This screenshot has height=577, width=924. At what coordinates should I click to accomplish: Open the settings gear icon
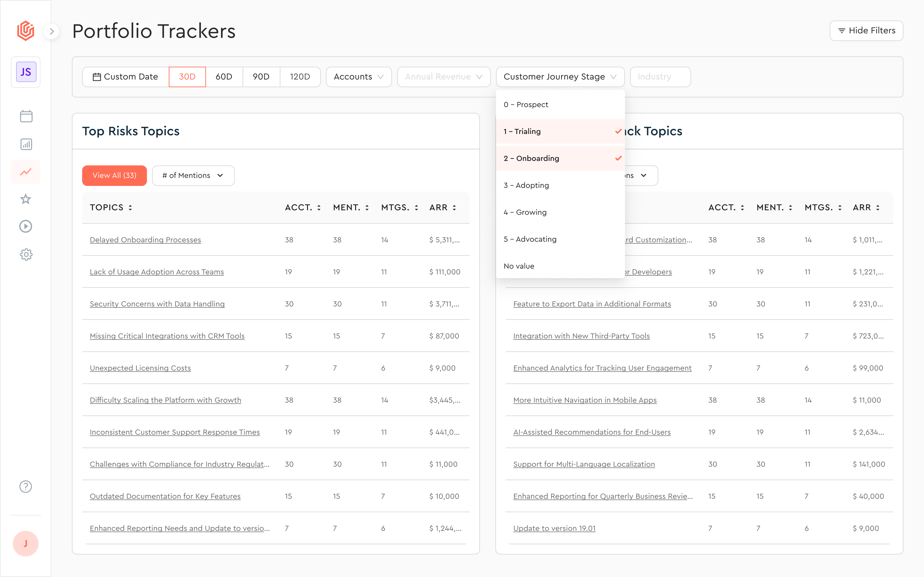point(26,254)
